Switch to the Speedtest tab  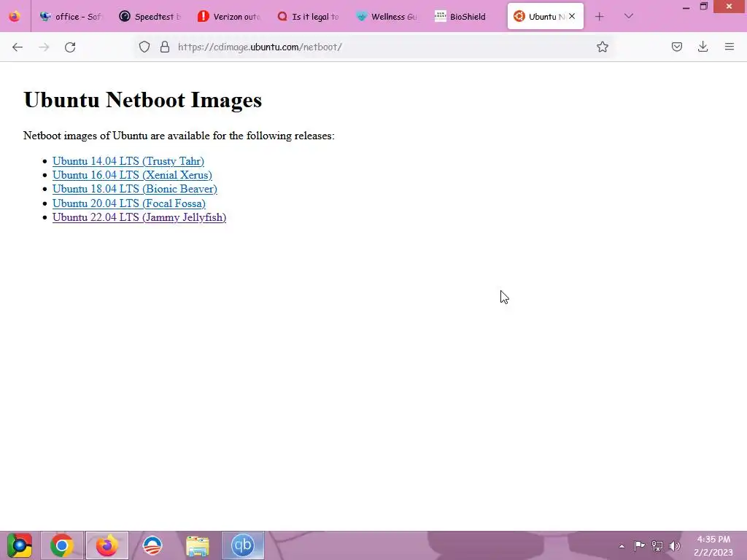coord(150,17)
